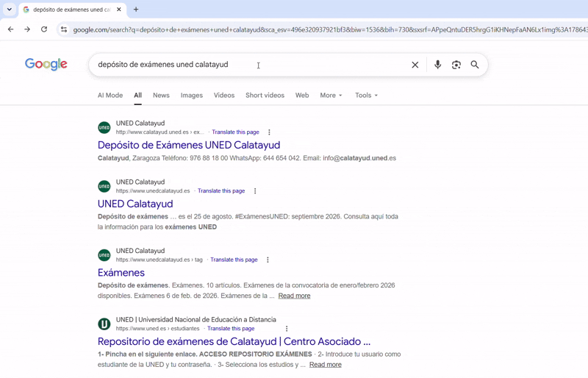Click UNED favicon of first result
The image size is (588, 378).
104,128
